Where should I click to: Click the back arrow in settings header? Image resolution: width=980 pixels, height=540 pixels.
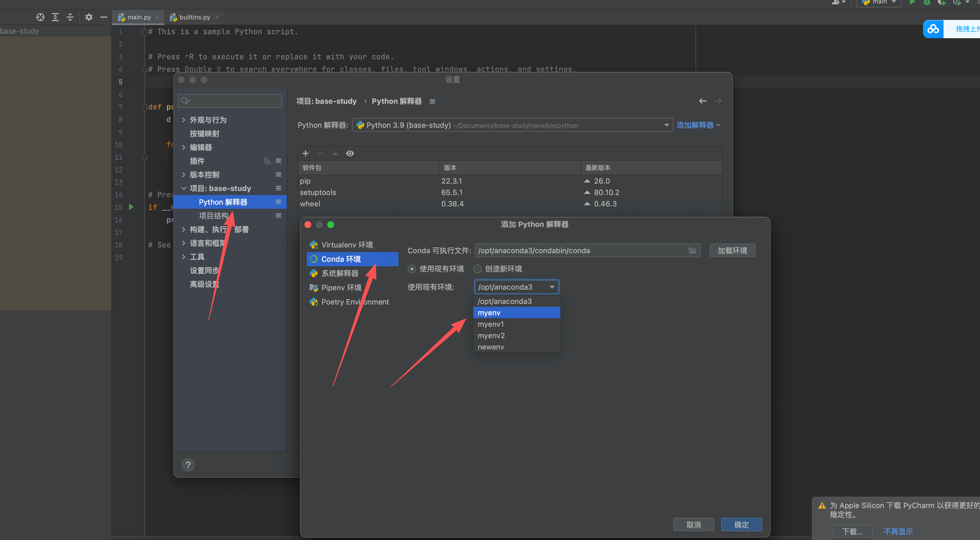tap(702, 101)
